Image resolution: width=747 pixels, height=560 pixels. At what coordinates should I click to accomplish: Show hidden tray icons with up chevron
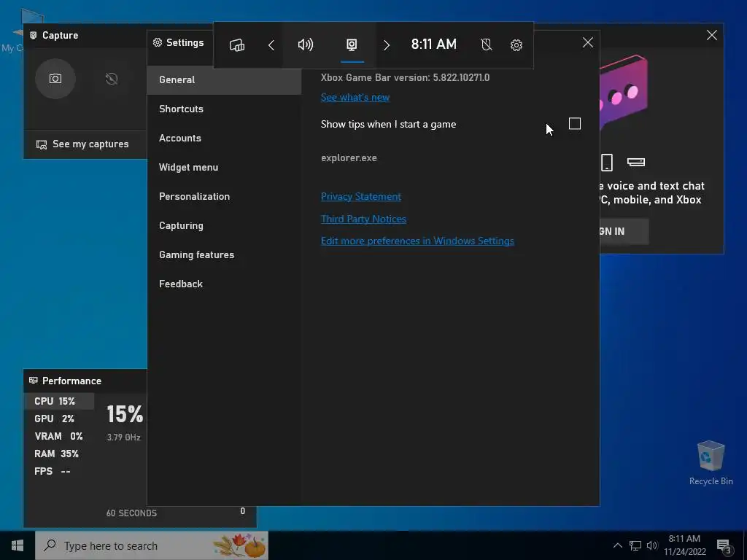[x=617, y=545]
